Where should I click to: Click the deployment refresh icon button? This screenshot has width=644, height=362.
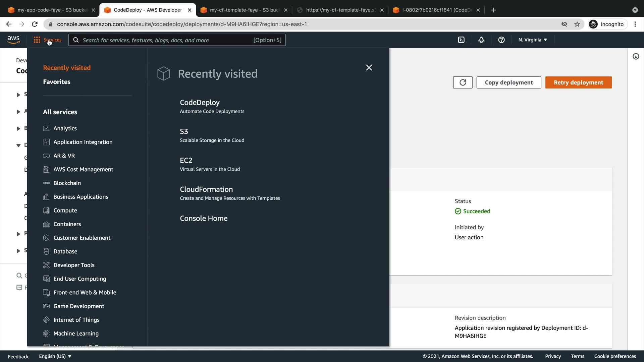point(463,82)
